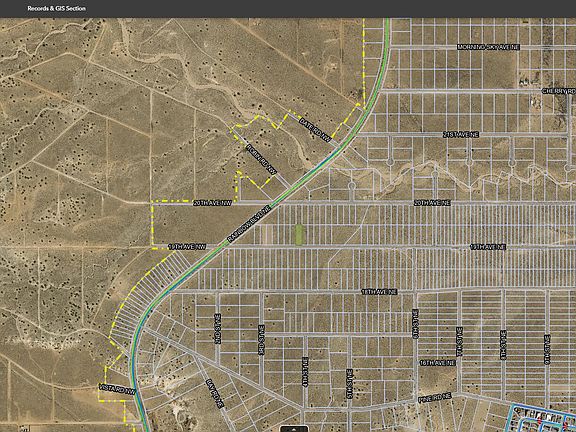Click the 3RD ST NE street label
The width and height of the screenshot is (576, 432).
coord(261,339)
